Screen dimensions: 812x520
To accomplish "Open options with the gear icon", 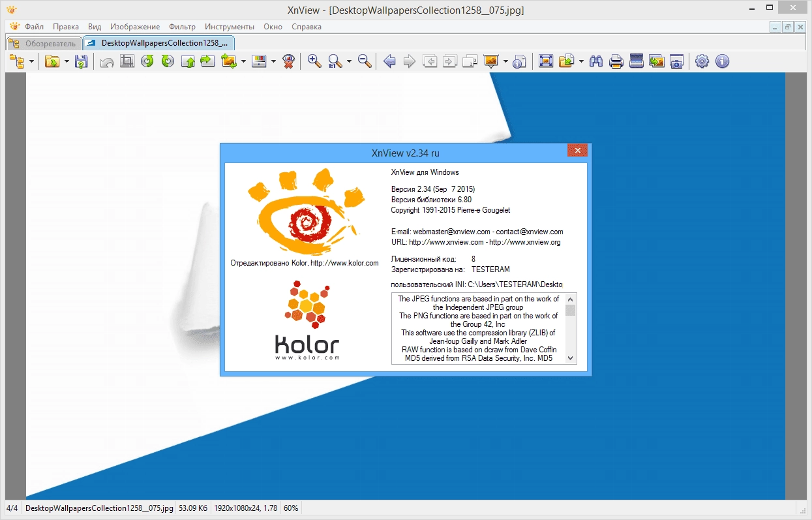I will point(702,61).
